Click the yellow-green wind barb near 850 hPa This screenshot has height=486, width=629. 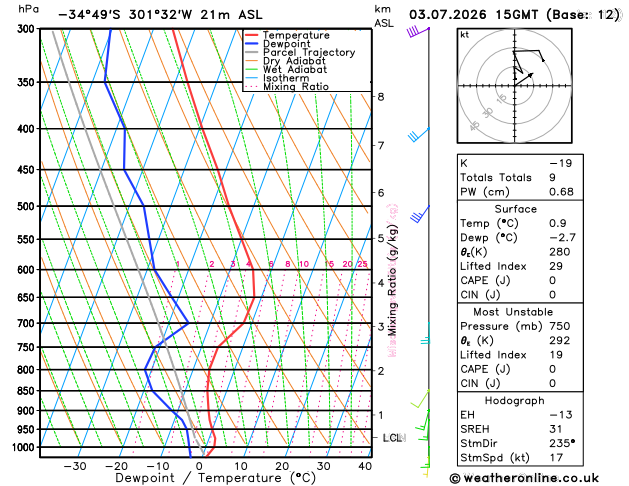pos(420,399)
